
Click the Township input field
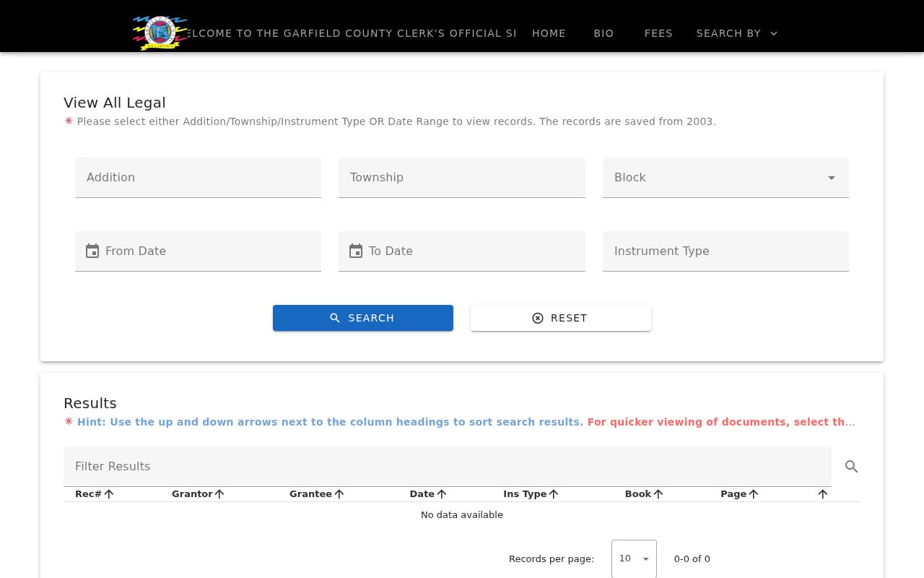pyautogui.click(x=462, y=178)
